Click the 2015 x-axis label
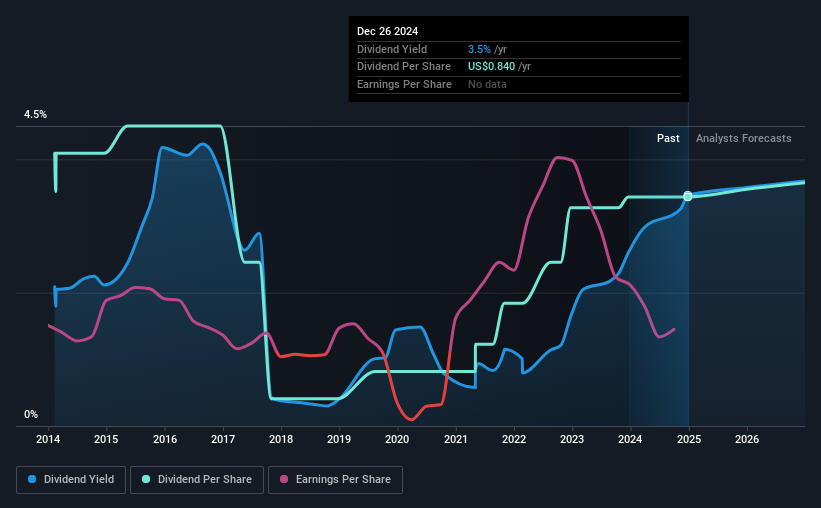Image resolution: width=821 pixels, height=508 pixels. (x=106, y=439)
